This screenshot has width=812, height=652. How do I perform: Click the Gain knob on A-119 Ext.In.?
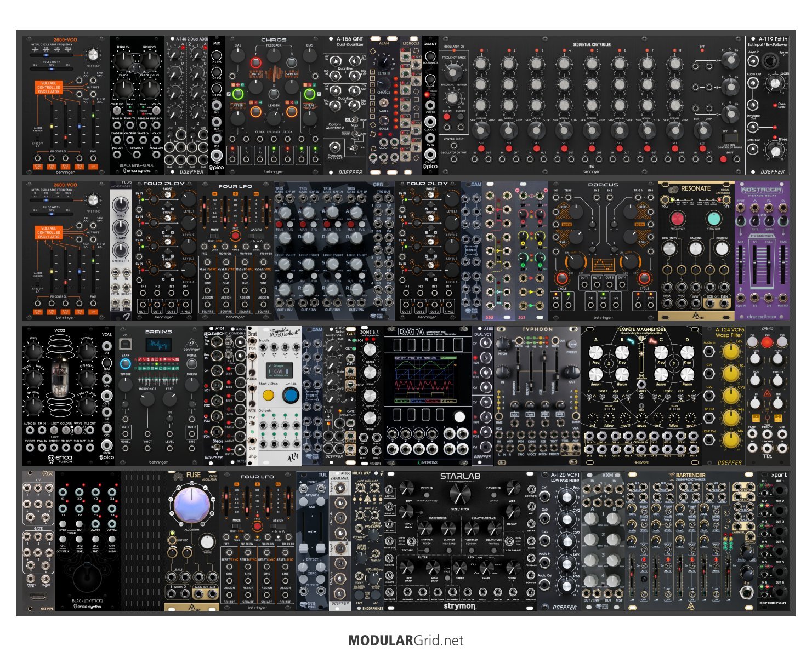pos(775,83)
